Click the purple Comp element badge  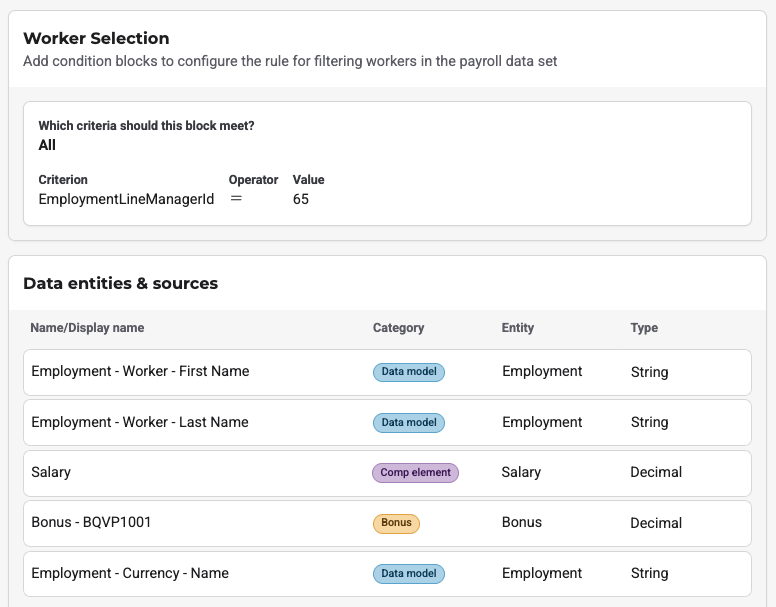(x=415, y=473)
